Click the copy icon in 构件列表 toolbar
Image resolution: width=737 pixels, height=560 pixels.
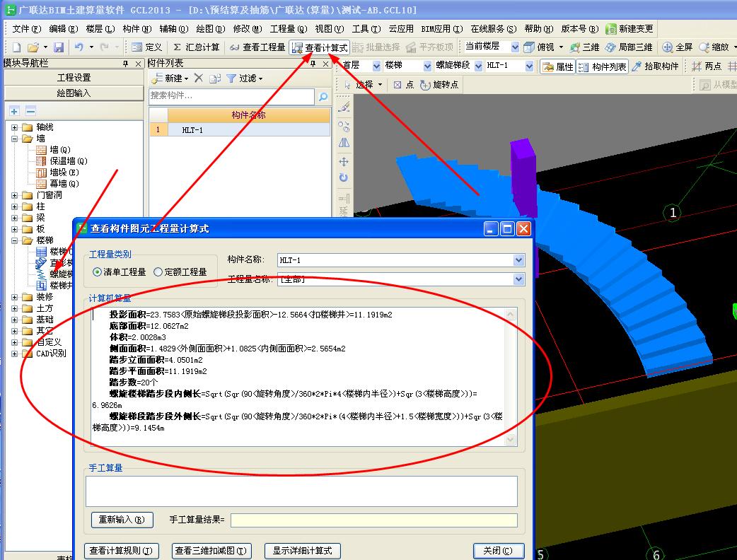point(215,78)
